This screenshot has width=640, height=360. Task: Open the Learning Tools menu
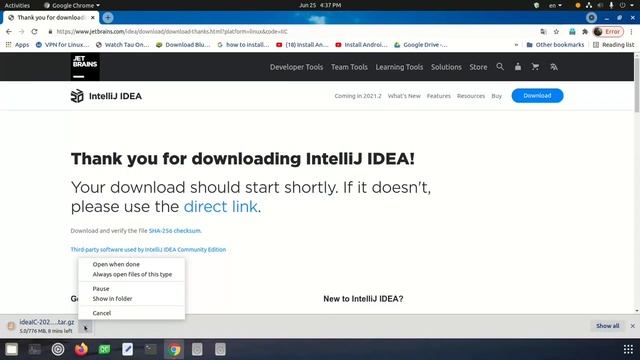[x=399, y=67]
